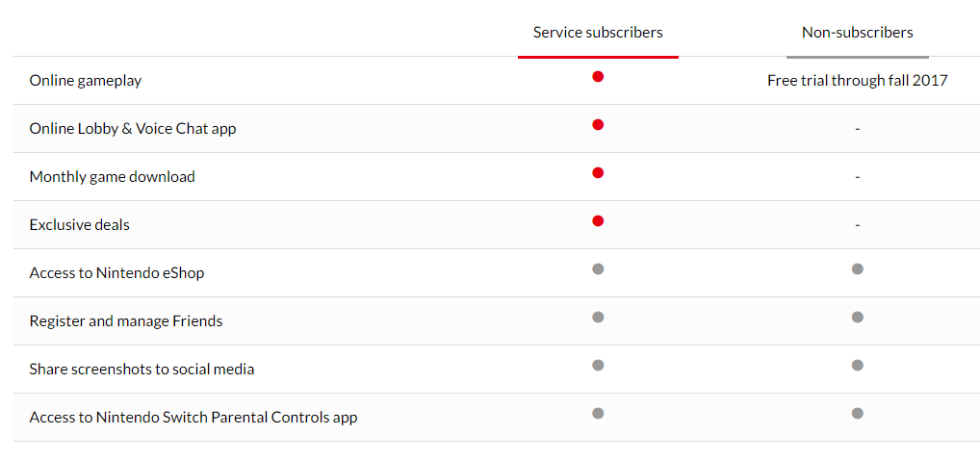Click the red dot for Online gameplay subscribers
Screen dimensions: 980x460
[598, 77]
